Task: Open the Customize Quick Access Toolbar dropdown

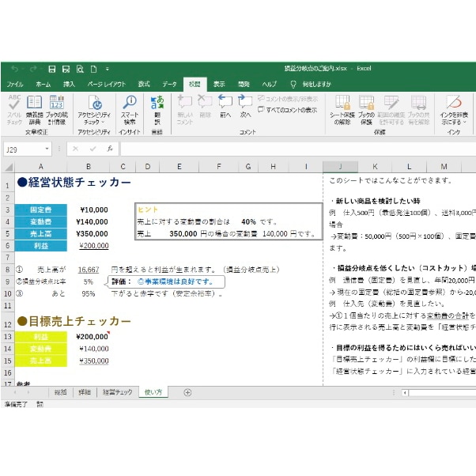Action: (x=108, y=70)
